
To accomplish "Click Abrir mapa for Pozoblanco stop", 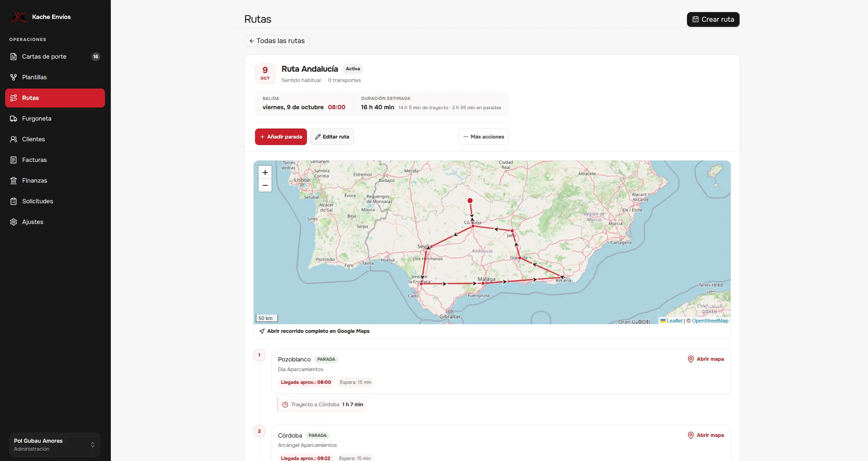I will [x=706, y=359].
